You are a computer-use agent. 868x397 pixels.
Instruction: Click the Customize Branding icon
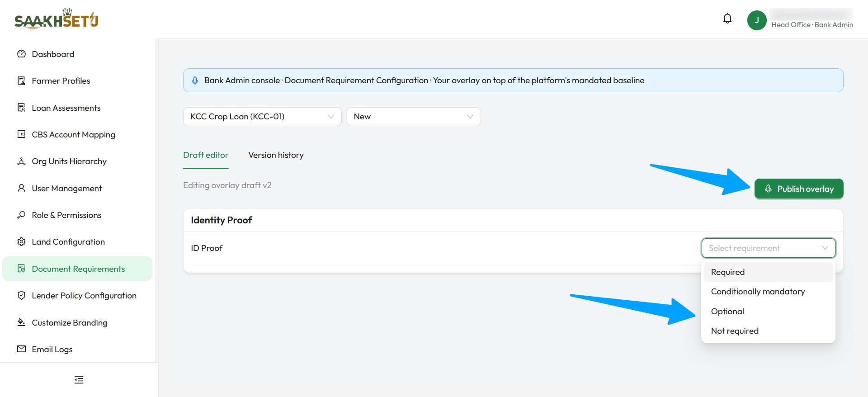click(x=21, y=322)
